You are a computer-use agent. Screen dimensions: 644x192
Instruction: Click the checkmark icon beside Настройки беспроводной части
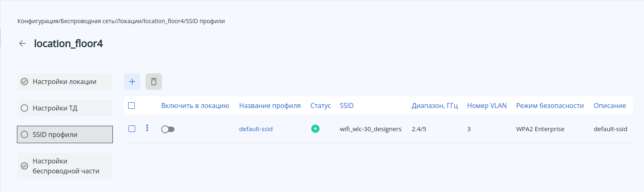point(24,166)
